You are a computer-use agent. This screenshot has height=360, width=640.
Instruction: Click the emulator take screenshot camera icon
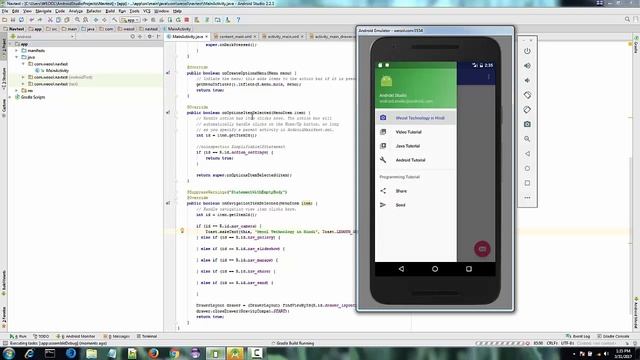tap(527, 124)
